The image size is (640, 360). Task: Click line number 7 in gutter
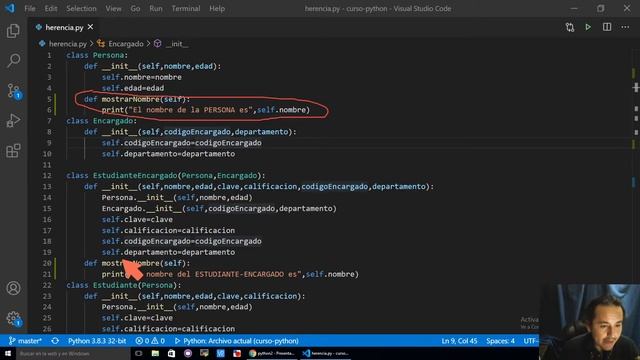click(x=49, y=121)
